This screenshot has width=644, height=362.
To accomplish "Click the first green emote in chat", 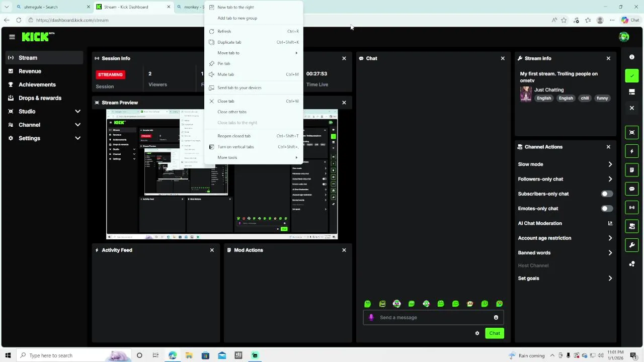I will click(367, 304).
